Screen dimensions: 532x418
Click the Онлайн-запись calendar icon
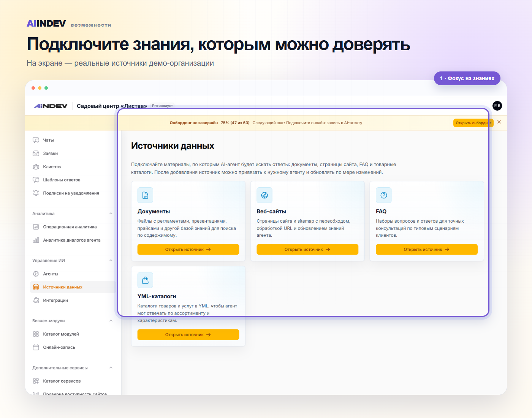point(36,347)
